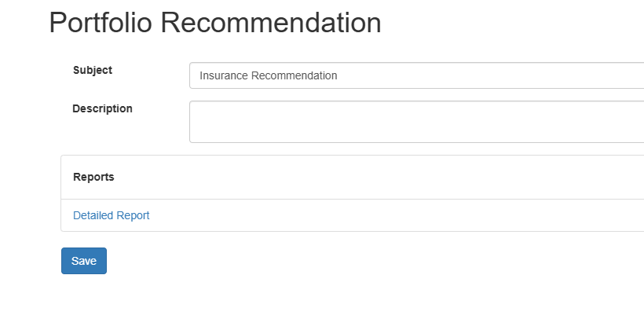Follow the blue Detailed Report hyperlink

111,215
